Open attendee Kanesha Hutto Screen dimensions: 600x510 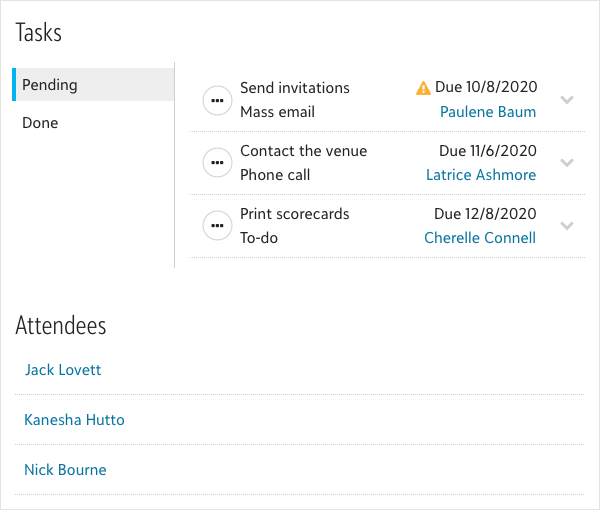click(x=74, y=420)
